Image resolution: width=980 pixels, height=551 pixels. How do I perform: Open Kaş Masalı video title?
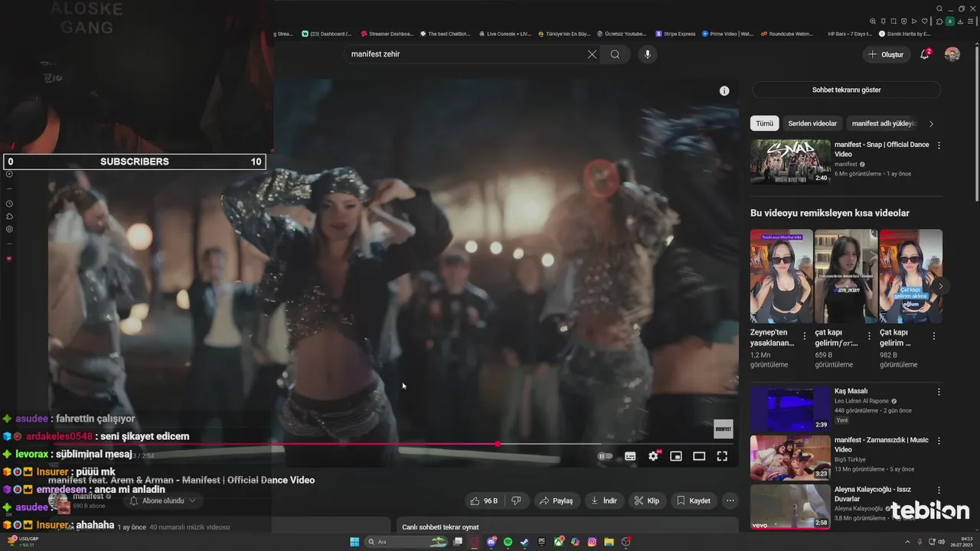[851, 391]
